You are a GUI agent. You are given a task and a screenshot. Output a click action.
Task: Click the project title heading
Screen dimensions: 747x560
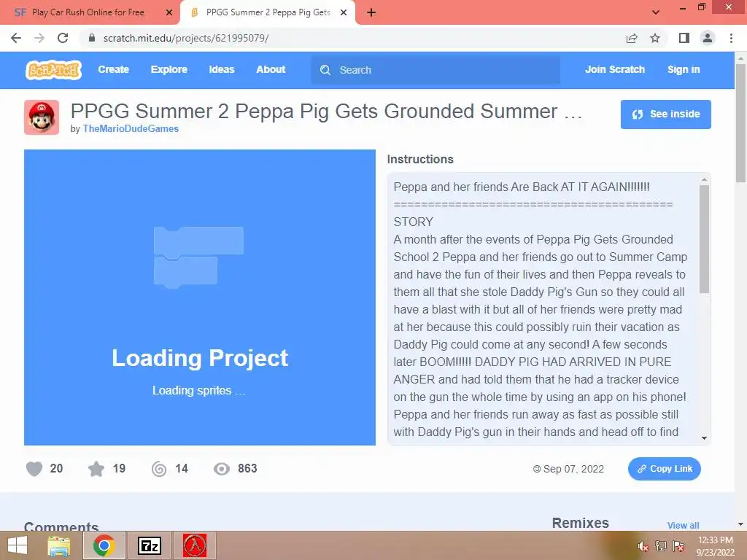[326, 112]
